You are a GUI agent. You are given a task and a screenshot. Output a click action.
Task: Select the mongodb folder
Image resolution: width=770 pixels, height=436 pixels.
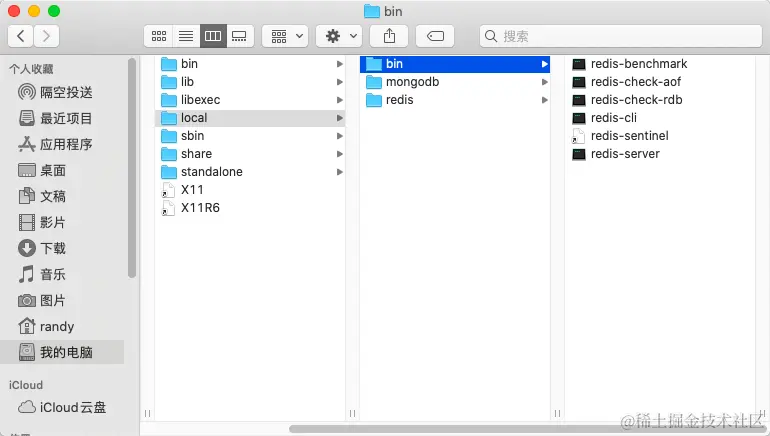[x=455, y=82]
